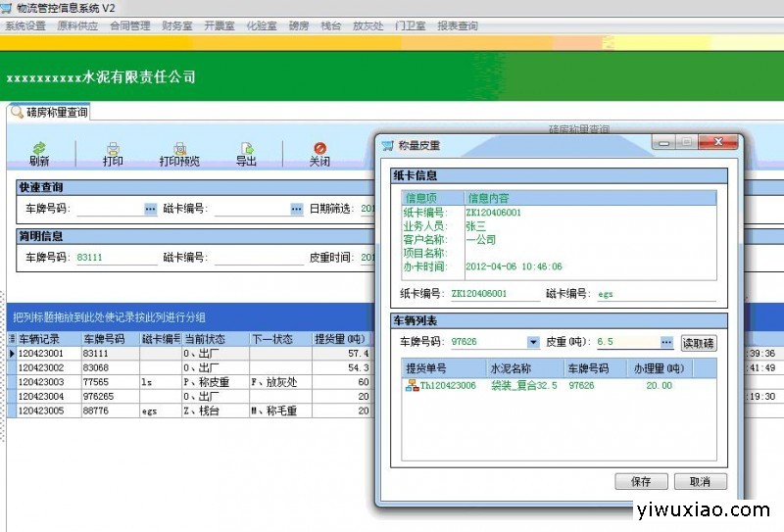
Task: Click main table 车牌号码 column header
Action: coord(111,339)
